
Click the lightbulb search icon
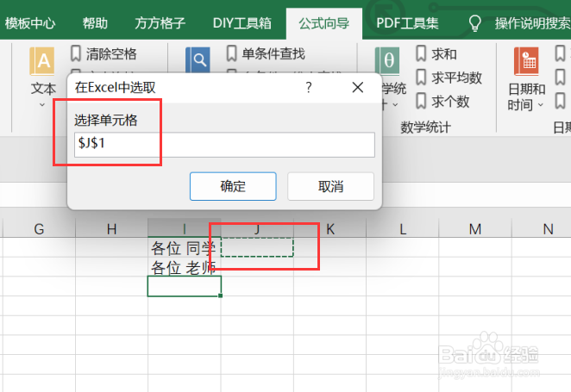point(474,23)
